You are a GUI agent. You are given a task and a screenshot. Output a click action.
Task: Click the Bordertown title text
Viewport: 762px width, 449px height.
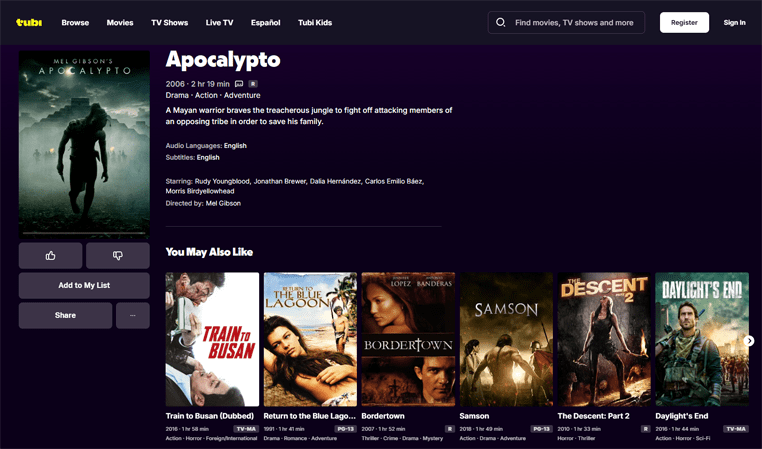[383, 416]
